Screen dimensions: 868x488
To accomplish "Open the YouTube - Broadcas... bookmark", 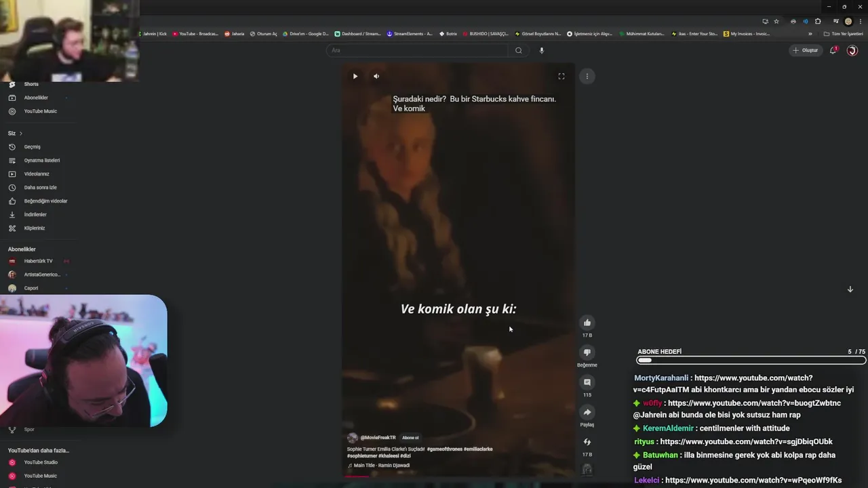I will click(195, 34).
